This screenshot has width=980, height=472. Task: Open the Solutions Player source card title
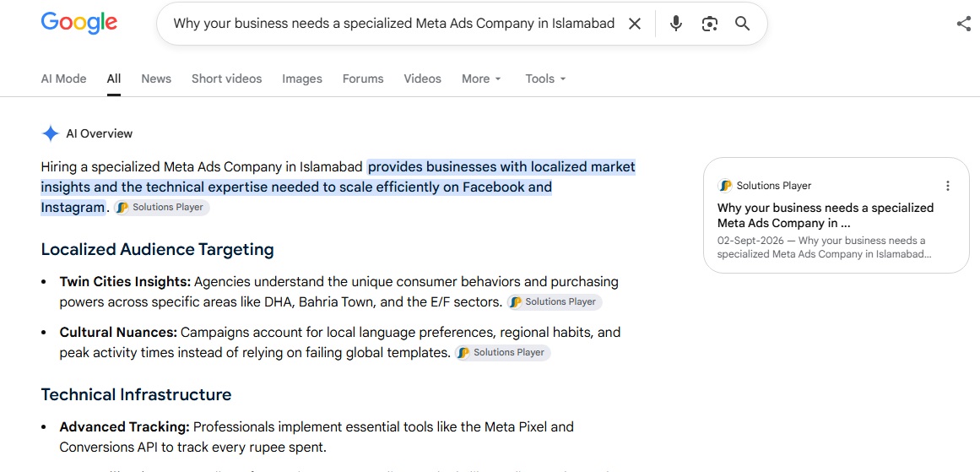point(826,215)
